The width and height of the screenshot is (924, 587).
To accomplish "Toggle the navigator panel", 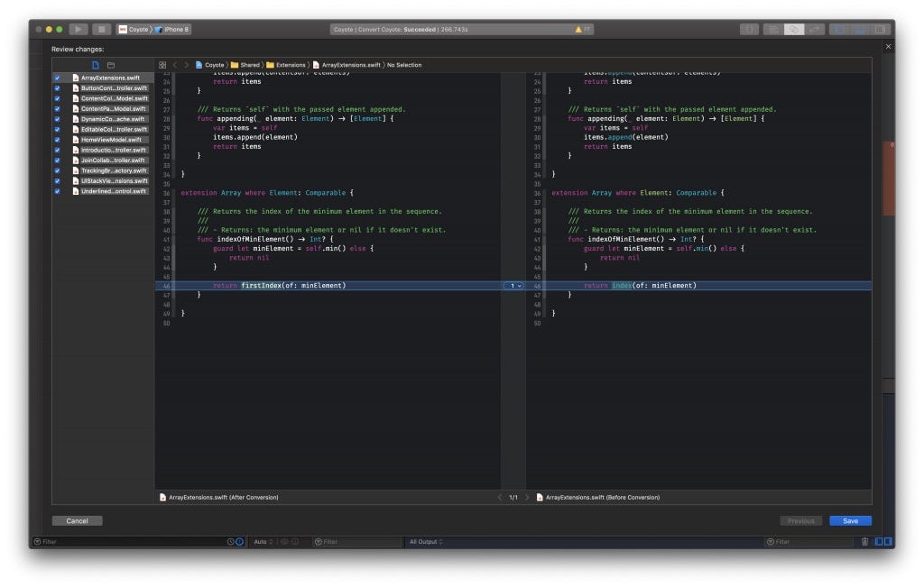I will click(x=839, y=29).
